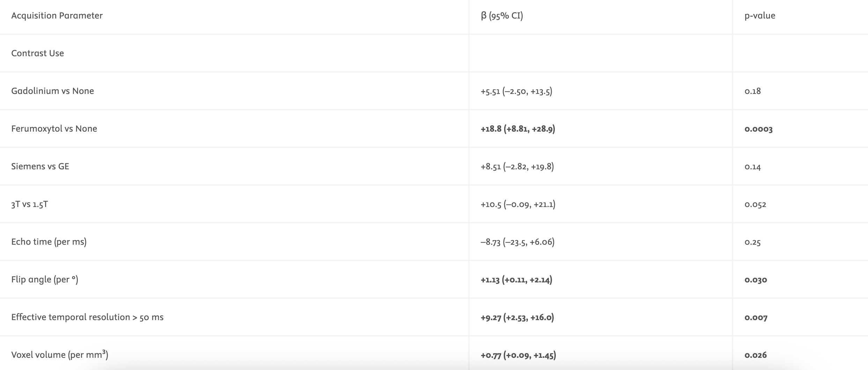The width and height of the screenshot is (868, 370).
Task: Click the Ferumoxytol vs None row label
Action: tap(54, 129)
